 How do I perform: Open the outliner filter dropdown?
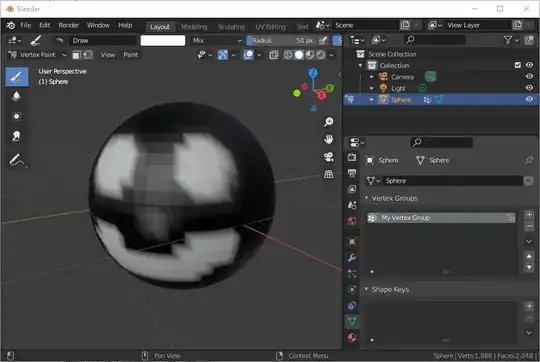click(511, 40)
